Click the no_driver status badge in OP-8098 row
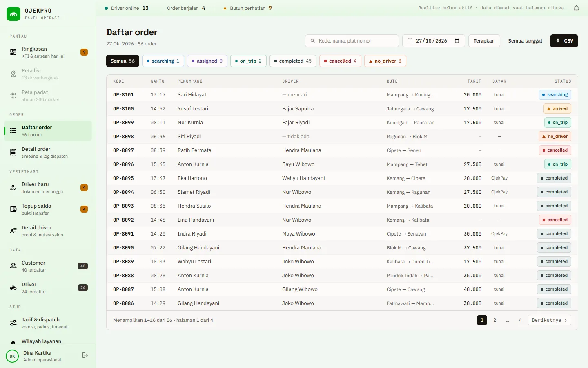588x368 pixels. 555,137
